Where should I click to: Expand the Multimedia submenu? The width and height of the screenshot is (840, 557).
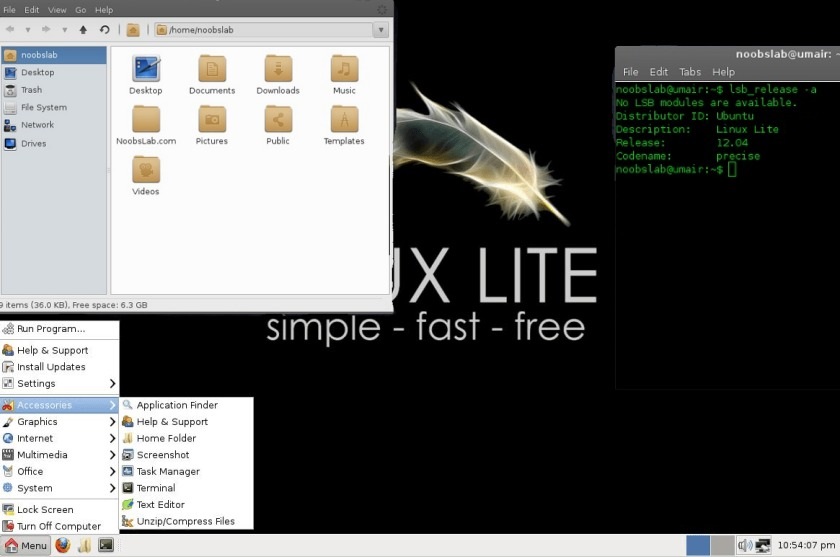pos(59,455)
